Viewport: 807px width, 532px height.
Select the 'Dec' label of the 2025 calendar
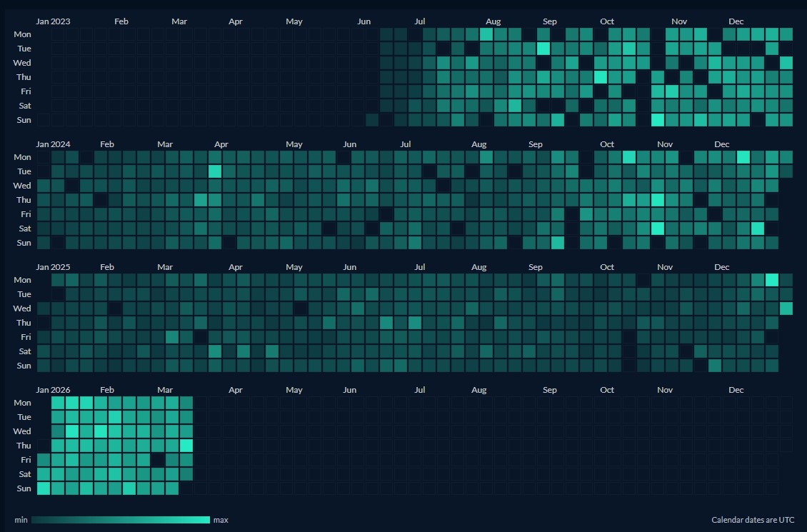(x=721, y=268)
